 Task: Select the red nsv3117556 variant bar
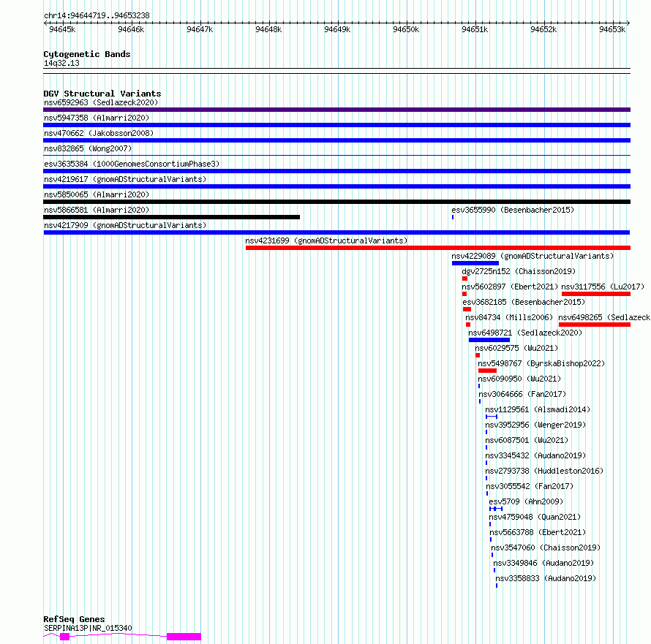[x=596, y=294]
